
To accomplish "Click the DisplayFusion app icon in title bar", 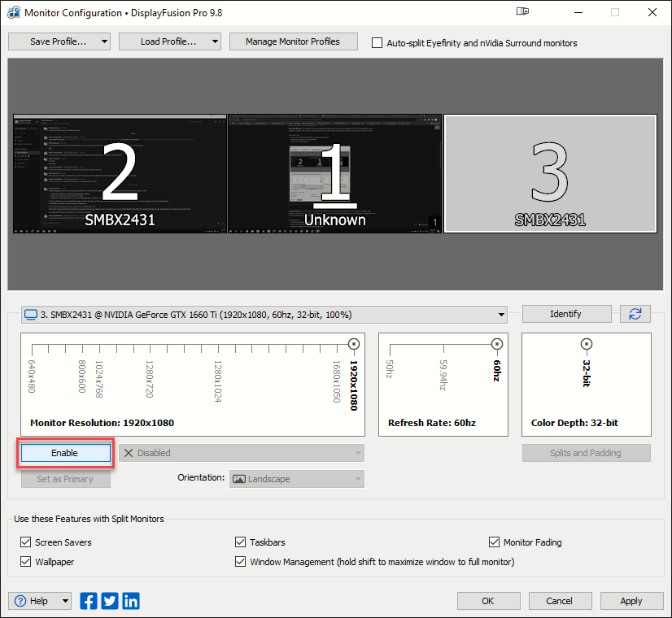I will point(12,13).
